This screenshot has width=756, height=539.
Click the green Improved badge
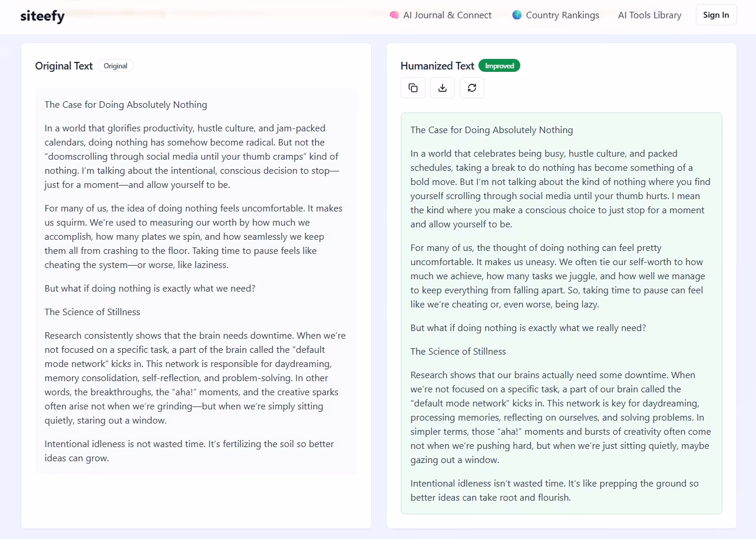[499, 65]
